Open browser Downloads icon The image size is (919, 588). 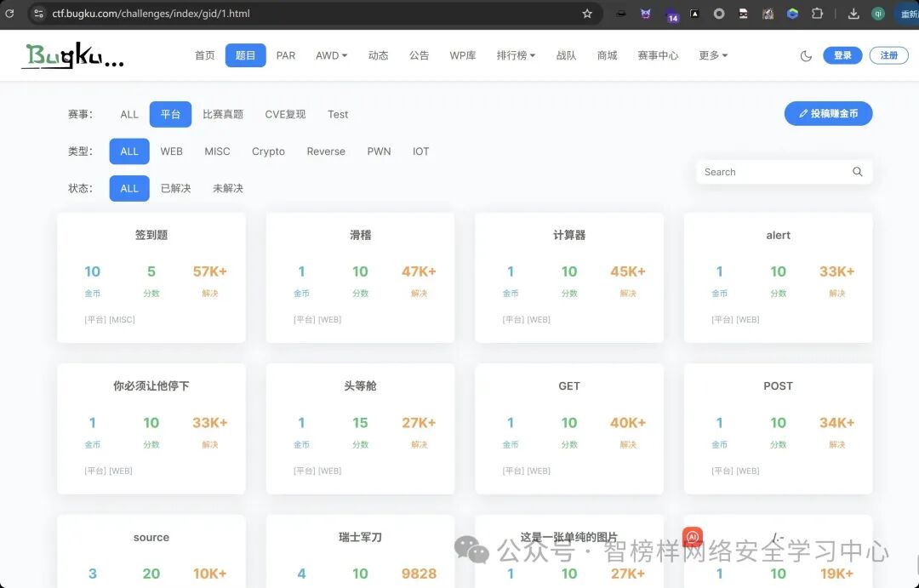click(853, 14)
